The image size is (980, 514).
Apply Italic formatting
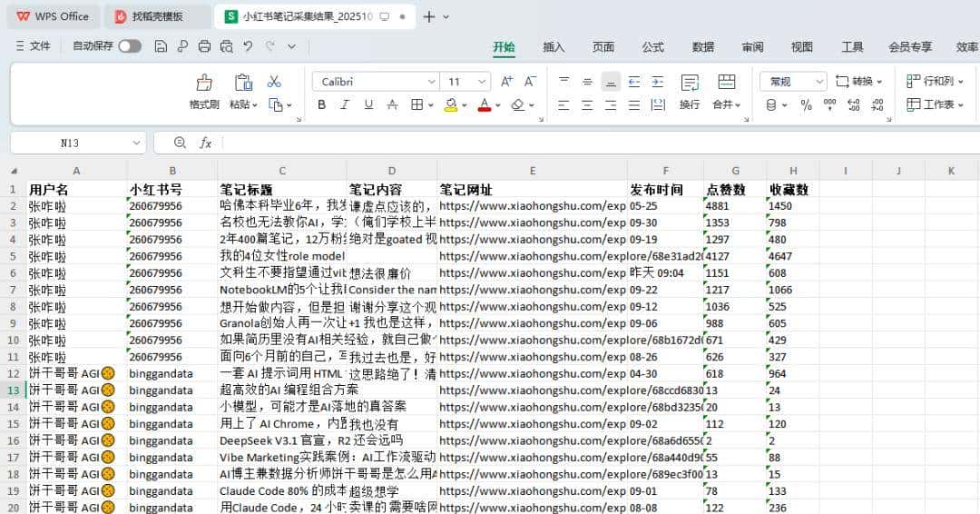pos(345,105)
